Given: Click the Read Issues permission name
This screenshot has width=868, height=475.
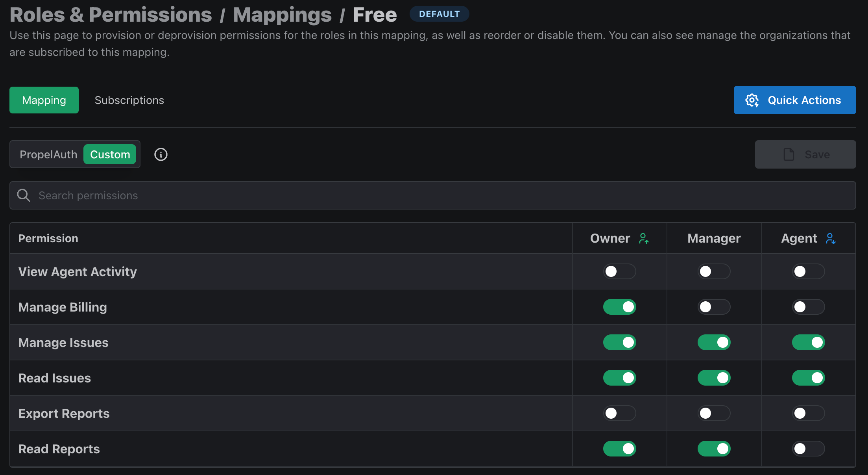Looking at the screenshot, I should (x=54, y=378).
